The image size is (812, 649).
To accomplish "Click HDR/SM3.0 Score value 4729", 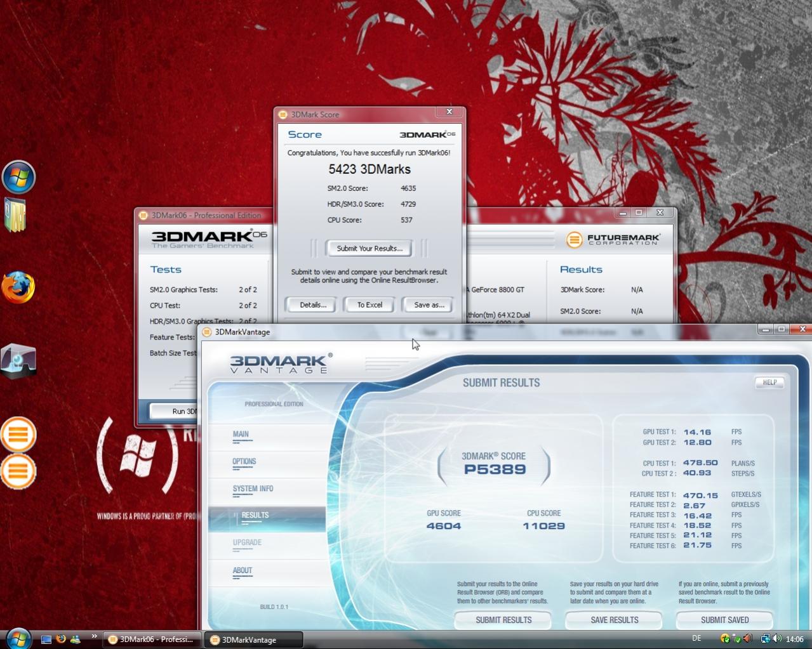I will tap(408, 204).
